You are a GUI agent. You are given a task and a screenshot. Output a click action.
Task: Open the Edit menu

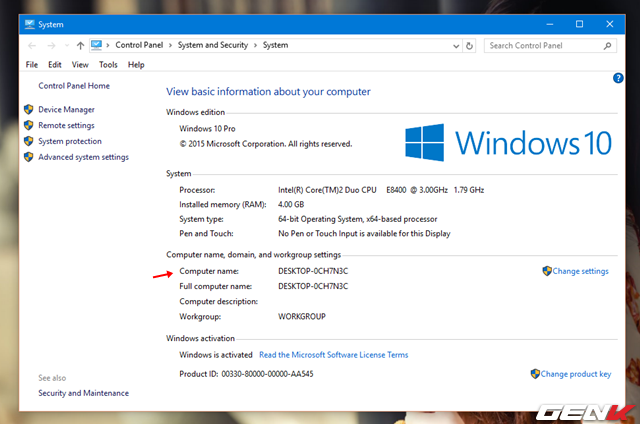tap(55, 64)
